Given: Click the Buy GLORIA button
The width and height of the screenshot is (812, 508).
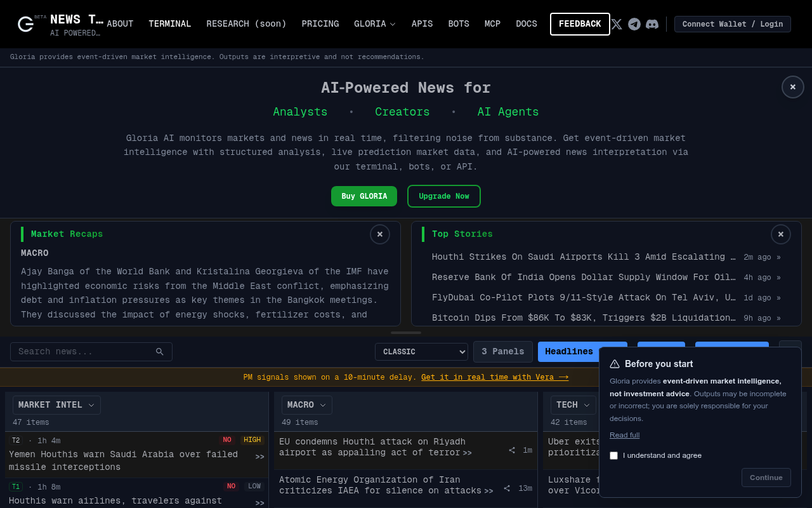Looking at the screenshot, I should click(x=364, y=196).
